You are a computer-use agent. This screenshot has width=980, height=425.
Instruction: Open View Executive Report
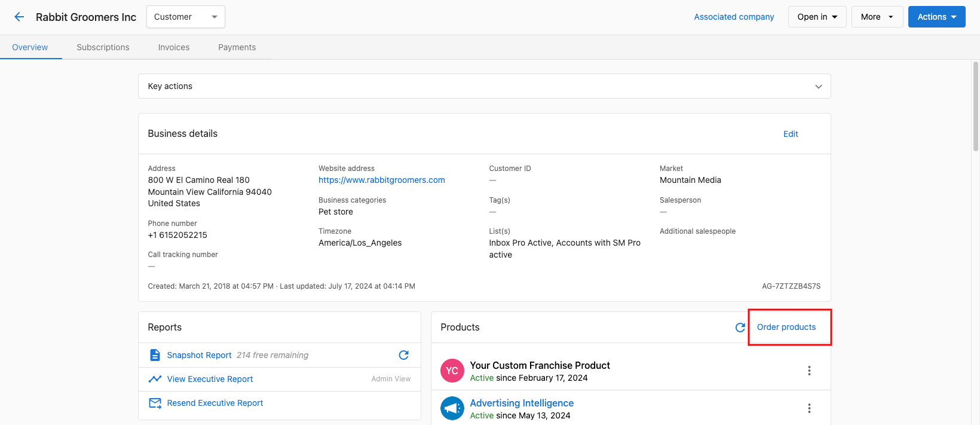click(x=210, y=379)
